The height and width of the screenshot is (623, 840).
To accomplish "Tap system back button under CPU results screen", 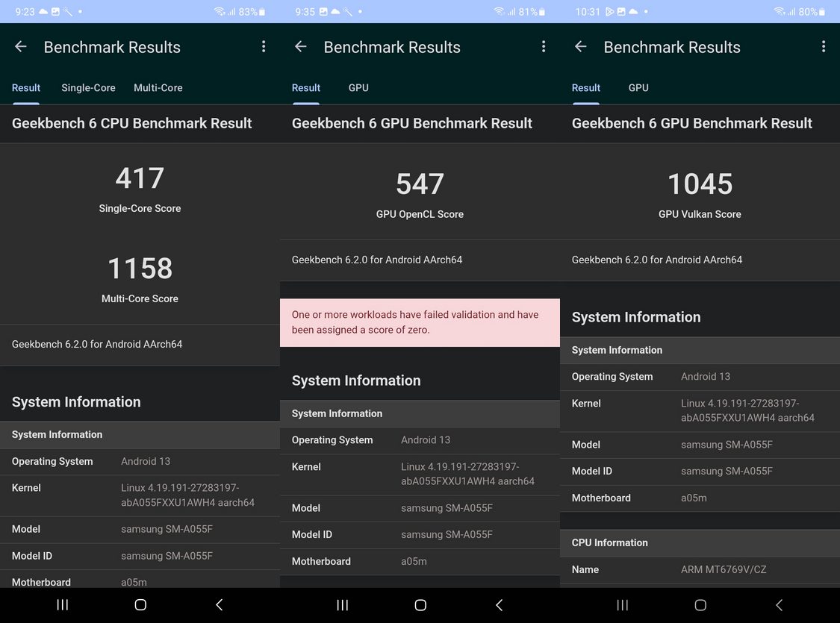I will coord(219,605).
